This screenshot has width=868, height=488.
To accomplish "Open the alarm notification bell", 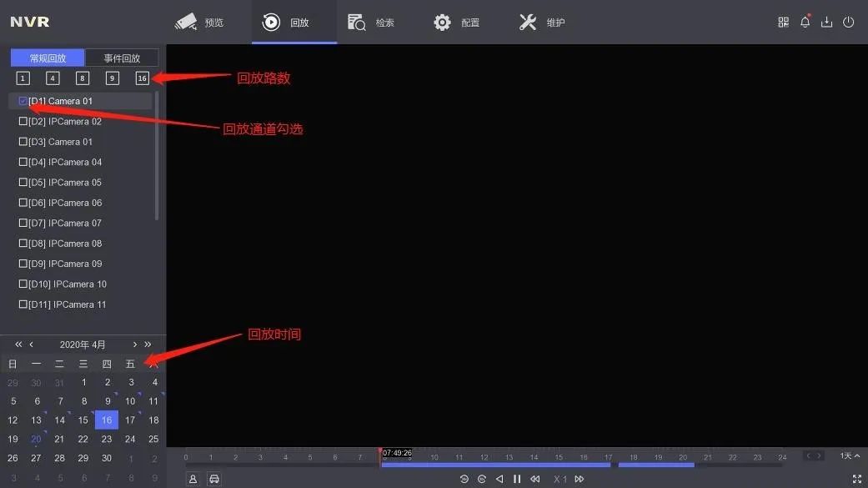I will point(805,23).
